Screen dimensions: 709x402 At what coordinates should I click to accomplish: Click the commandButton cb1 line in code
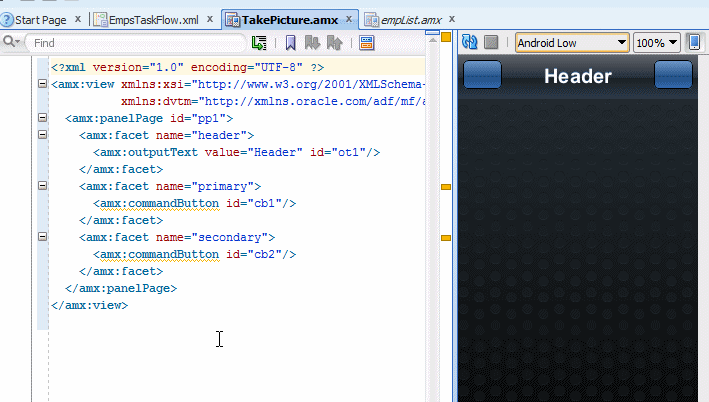(x=194, y=203)
